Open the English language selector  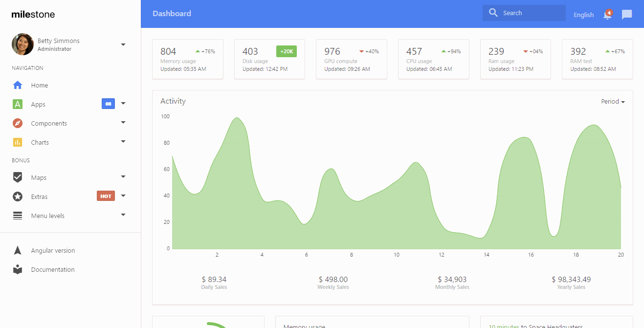583,15
